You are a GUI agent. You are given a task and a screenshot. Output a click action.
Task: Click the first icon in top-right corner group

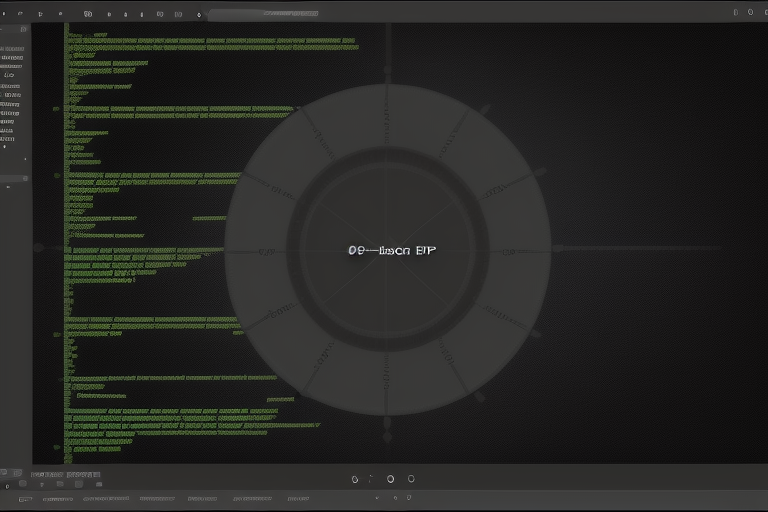coord(736,13)
